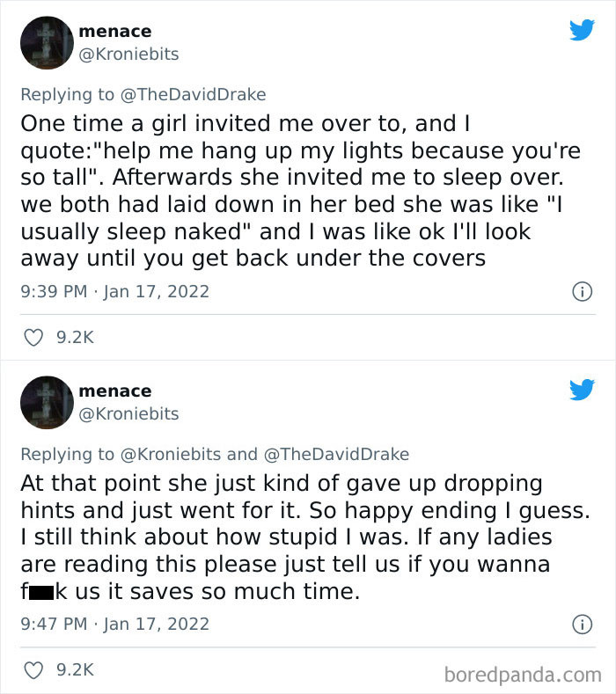The image size is (616, 694).
Task: Open the @Kroniebits handle under the second tweet's name
Action: pos(128,414)
